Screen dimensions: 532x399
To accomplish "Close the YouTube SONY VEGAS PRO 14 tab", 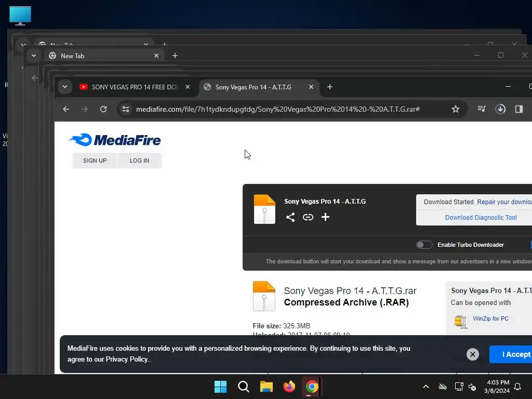I will coord(187,87).
